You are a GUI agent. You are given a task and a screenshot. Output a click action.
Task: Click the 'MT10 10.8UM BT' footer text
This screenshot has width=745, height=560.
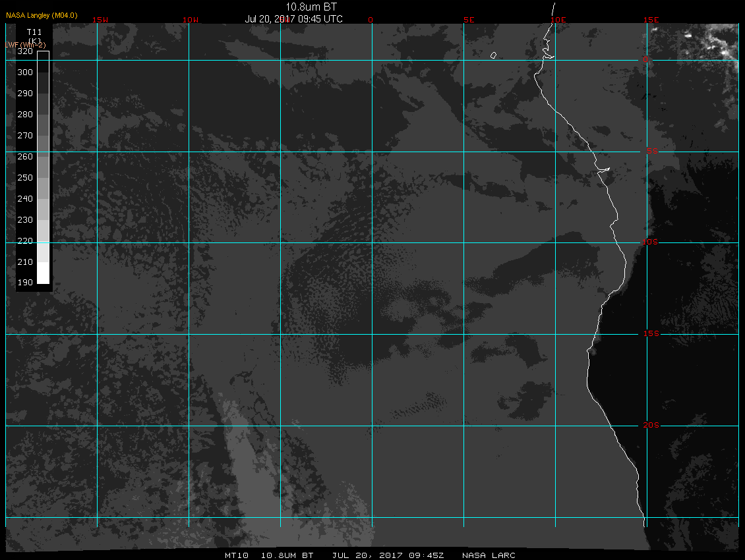point(269,555)
